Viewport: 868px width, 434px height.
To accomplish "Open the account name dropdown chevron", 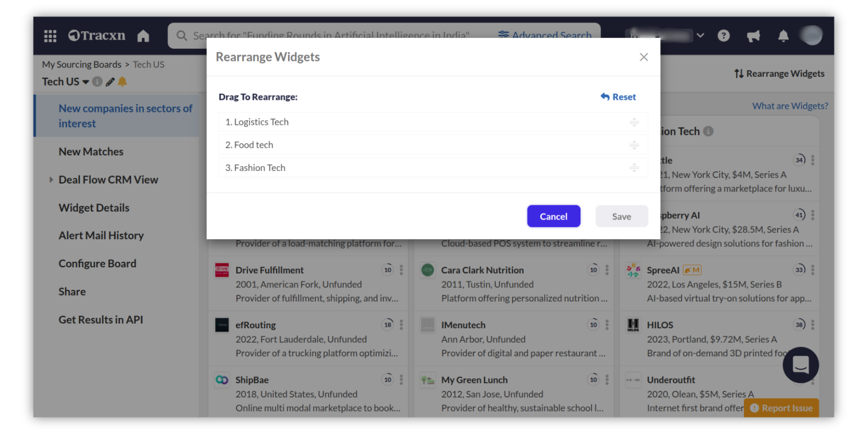I will tap(700, 35).
